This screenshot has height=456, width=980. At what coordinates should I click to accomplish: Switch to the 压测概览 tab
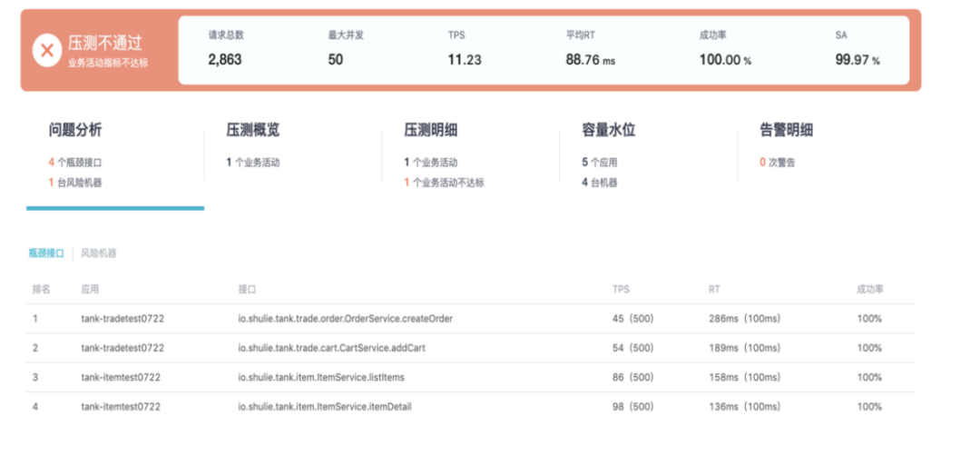click(x=253, y=130)
